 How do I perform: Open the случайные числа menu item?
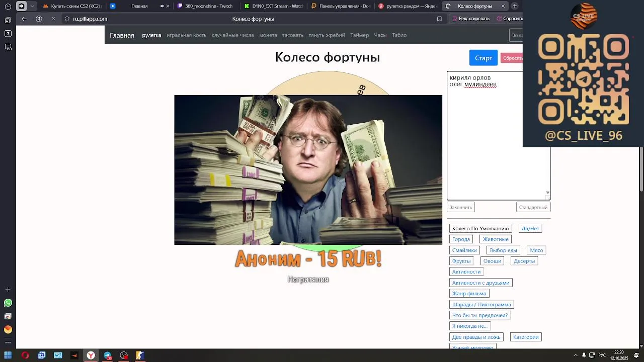click(x=232, y=35)
